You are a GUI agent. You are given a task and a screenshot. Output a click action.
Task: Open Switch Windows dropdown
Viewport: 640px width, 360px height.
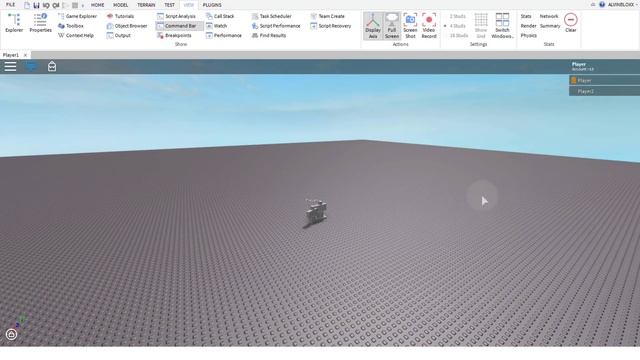click(x=502, y=26)
